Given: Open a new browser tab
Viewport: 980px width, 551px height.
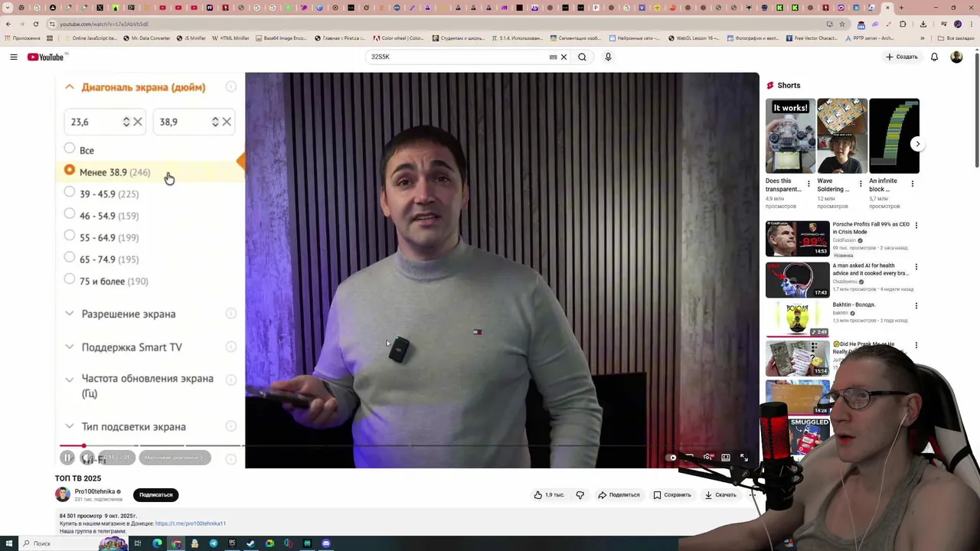Looking at the screenshot, I should 901,8.
